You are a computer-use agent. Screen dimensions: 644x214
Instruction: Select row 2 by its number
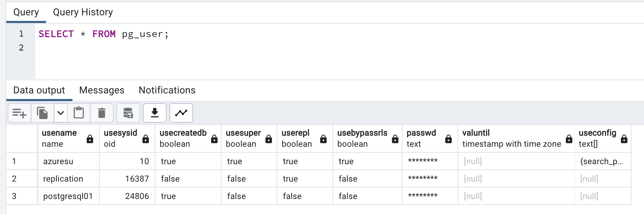tap(14, 179)
